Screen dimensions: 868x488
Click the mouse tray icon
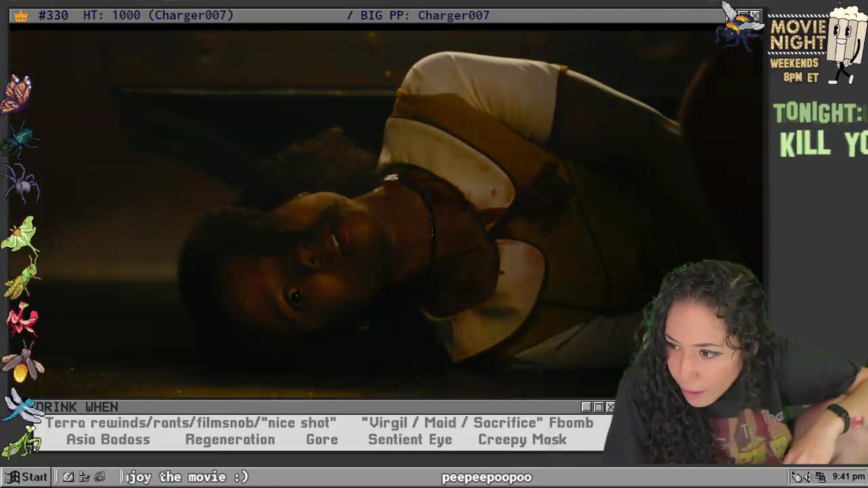point(797,477)
